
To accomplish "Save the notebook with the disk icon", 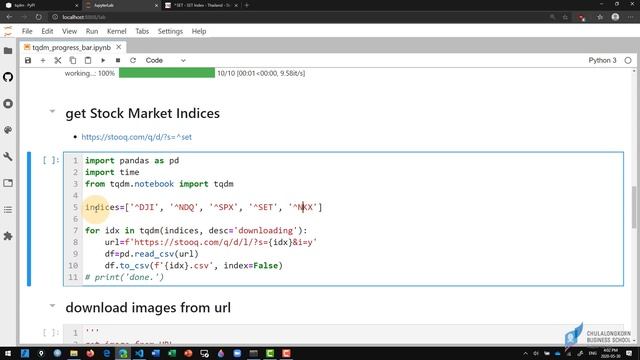I will point(28,60).
